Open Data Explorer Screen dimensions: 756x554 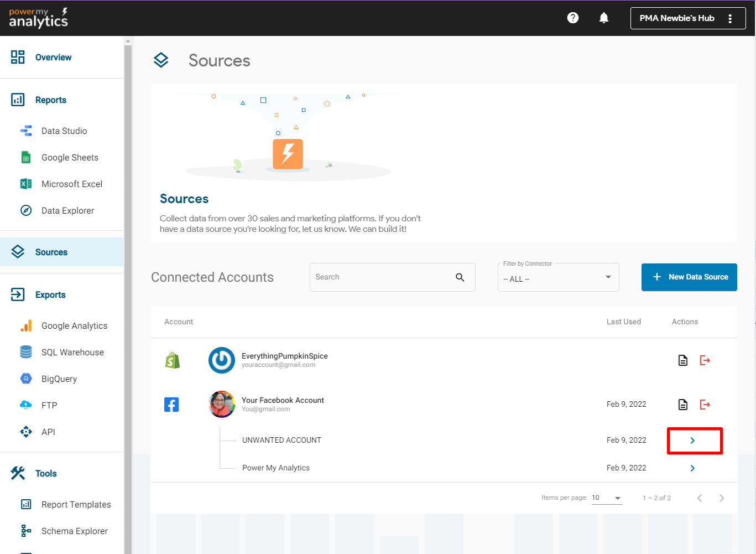67,210
